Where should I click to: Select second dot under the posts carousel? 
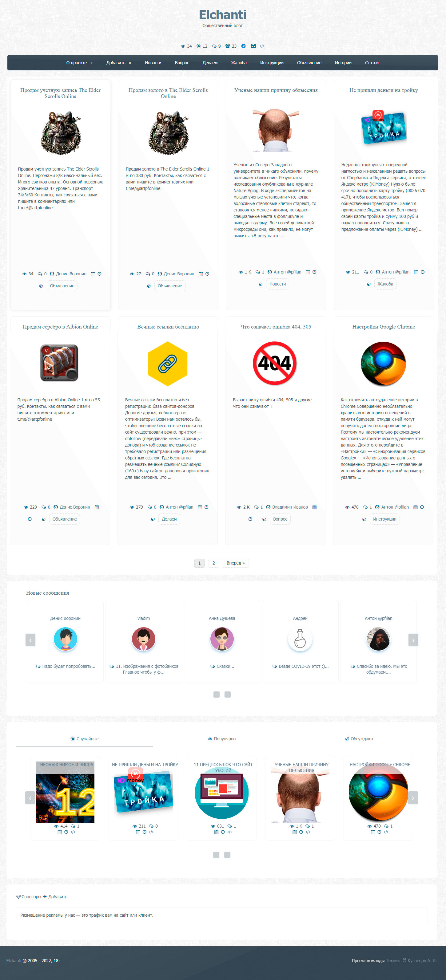[227, 855]
